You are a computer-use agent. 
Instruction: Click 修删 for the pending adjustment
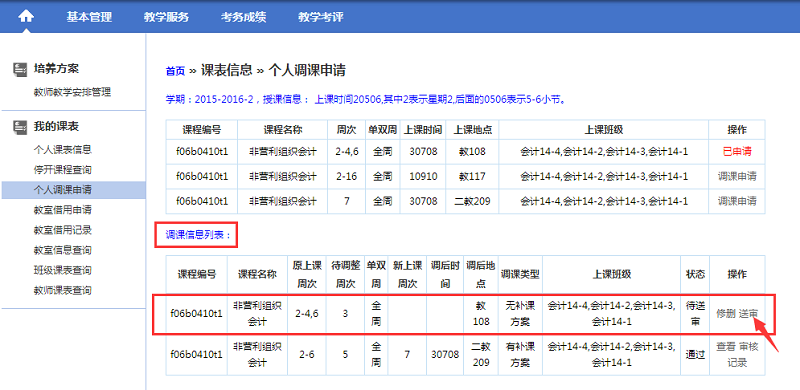726,313
